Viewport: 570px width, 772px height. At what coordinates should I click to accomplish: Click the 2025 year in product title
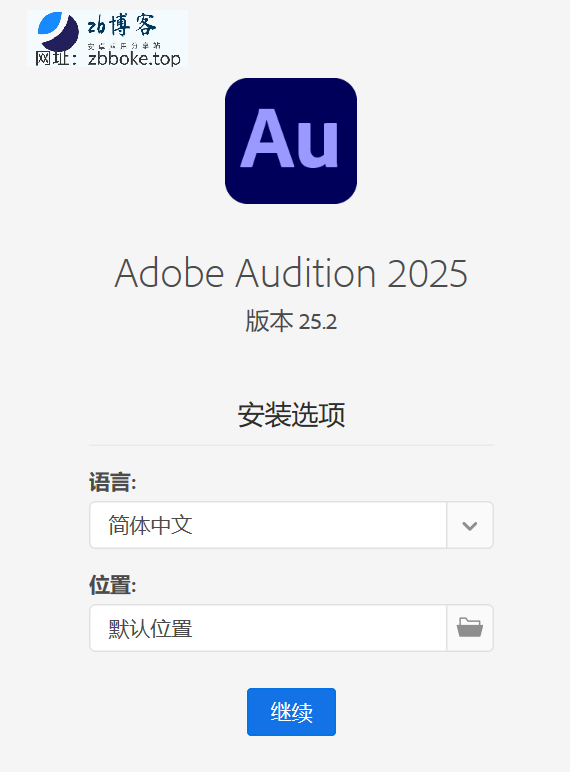427,273
